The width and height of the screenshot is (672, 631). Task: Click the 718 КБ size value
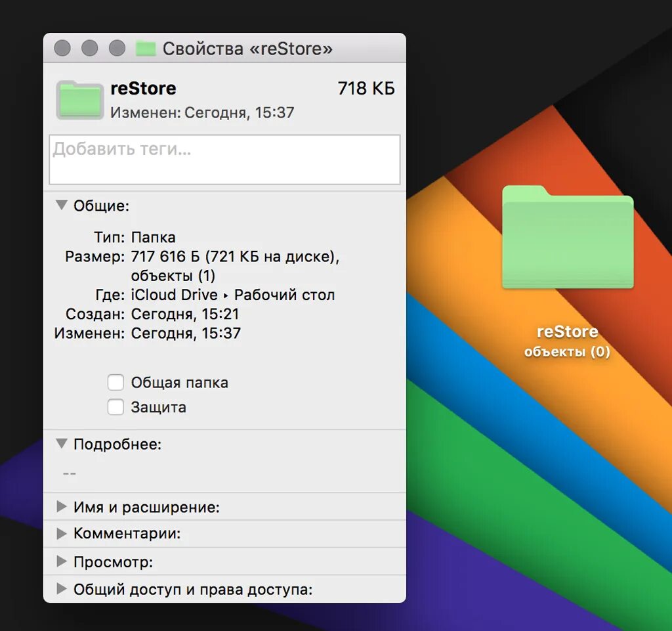coord(366,88)
